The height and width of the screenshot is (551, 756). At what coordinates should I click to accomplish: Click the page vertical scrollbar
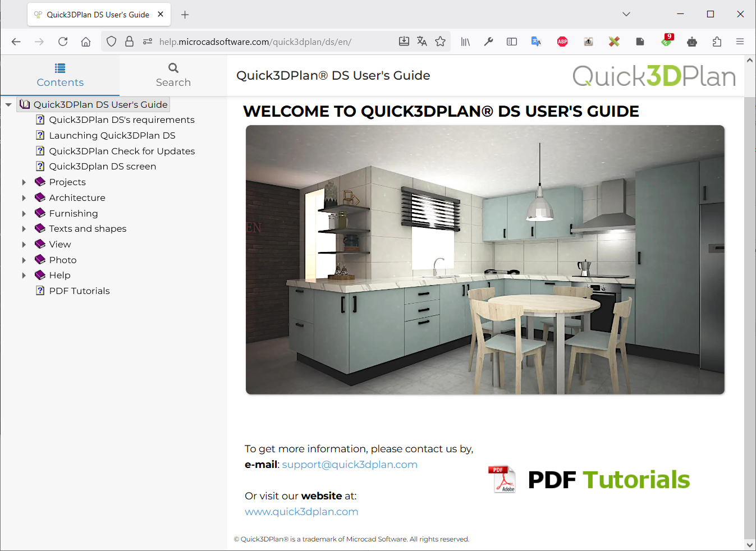tap(749, 314)
